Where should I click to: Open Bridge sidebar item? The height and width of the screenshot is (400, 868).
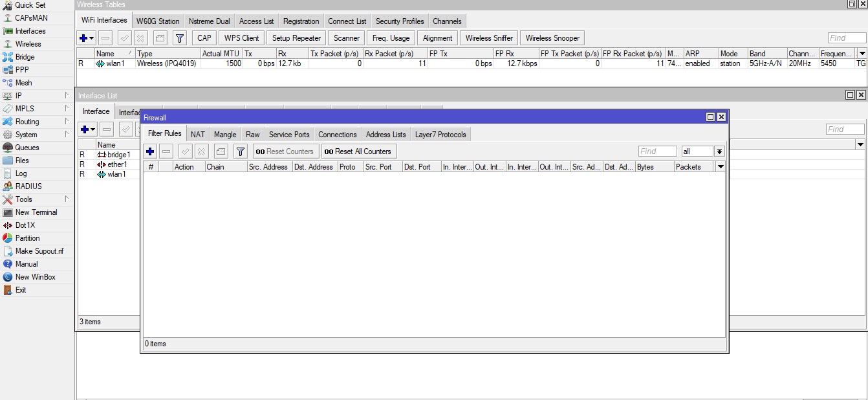25,57
